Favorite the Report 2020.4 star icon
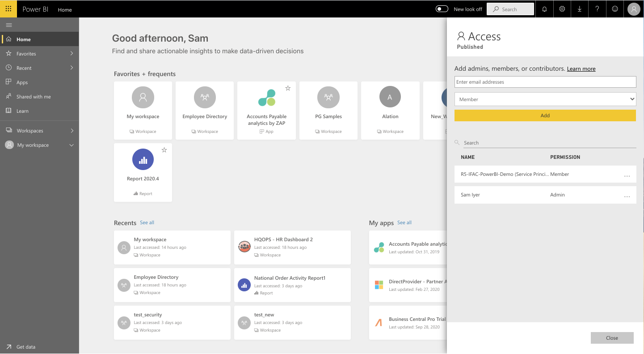The width and height of the screenshot is (644, 354). (x=164, y=150)
